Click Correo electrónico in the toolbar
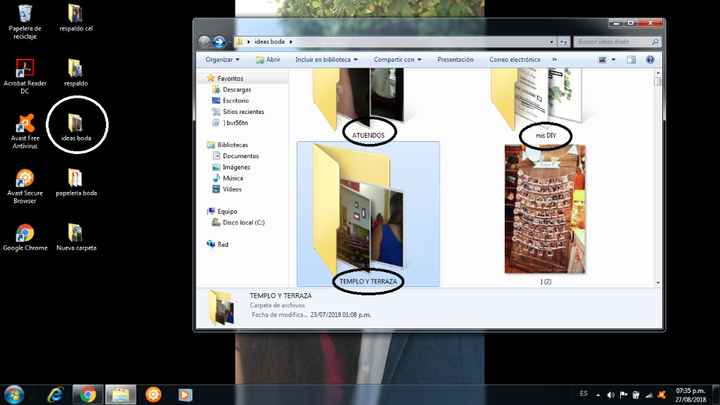 point(514,60)
